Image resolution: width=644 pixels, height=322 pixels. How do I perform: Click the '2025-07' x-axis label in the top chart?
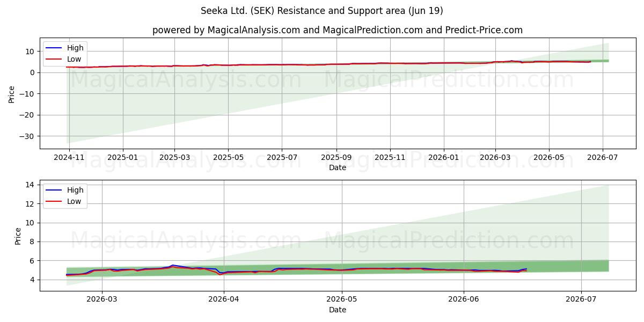coord(282,158)
